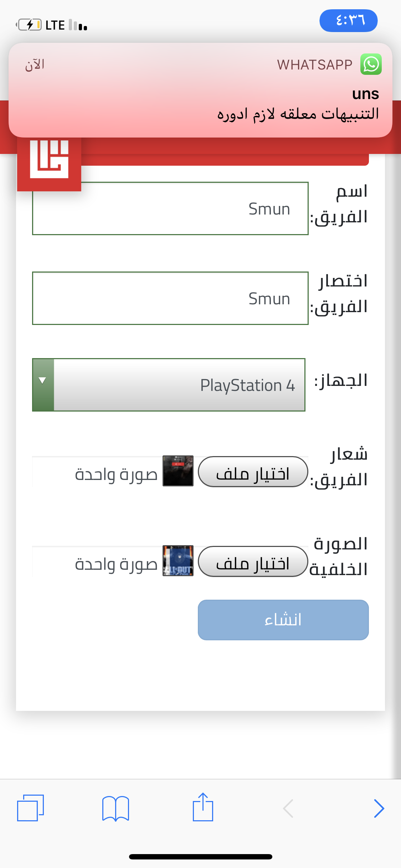Open the bookmarks book icon
The image size is (401, 868).
click(115, 808)
